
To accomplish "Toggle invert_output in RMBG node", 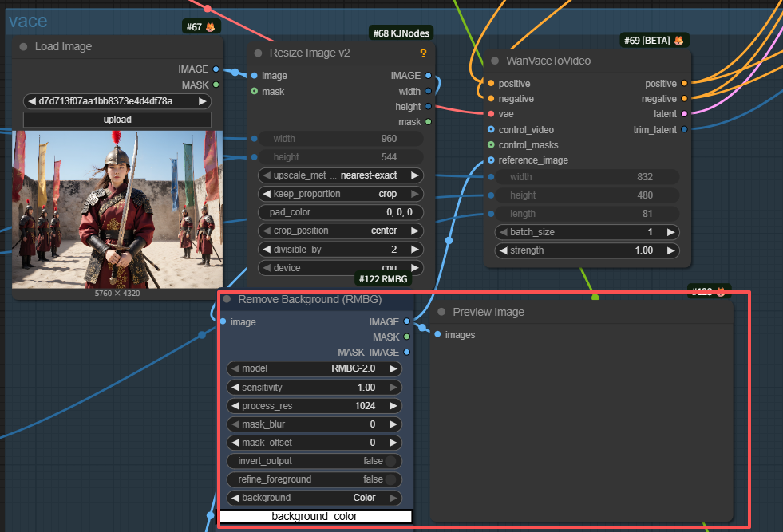I will (x=314, y=461).
